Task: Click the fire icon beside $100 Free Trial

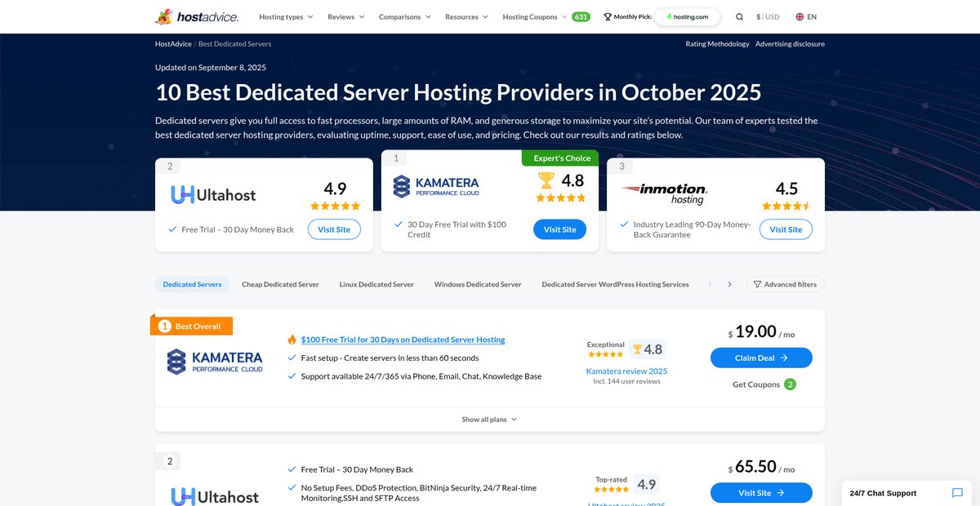Action: point(292,340)
